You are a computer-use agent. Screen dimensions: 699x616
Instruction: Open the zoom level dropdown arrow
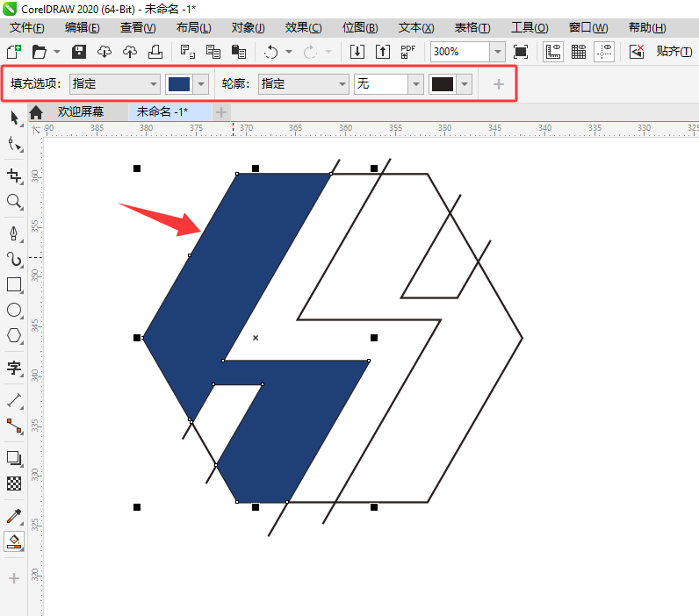pyautogui.click(x=498, y=52)
